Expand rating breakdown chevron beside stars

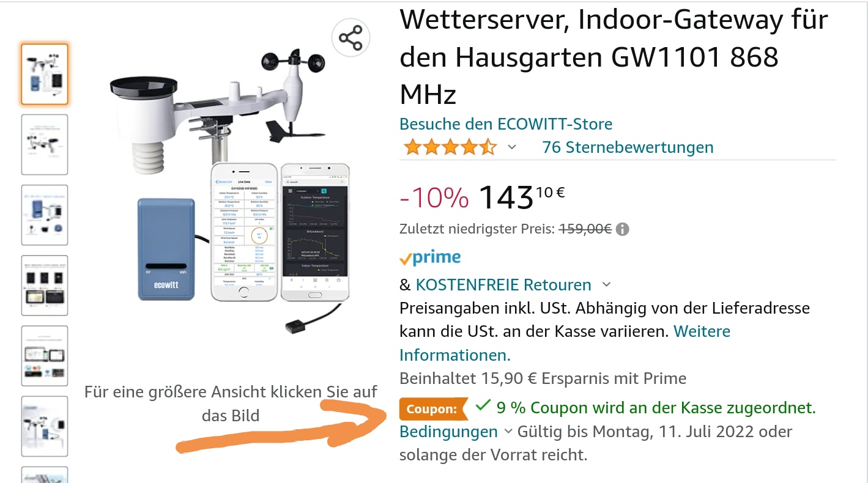coord(512,147)
